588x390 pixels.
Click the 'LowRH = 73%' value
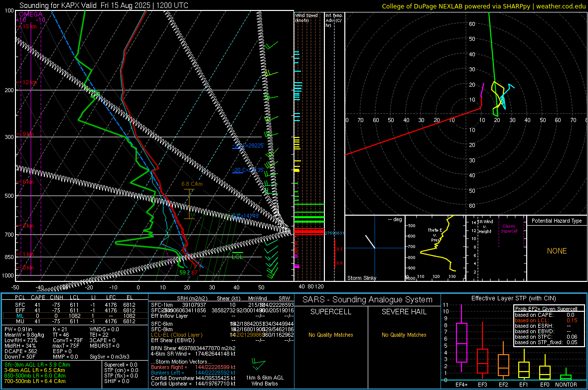pyautogui.click(x=20, y=340)
